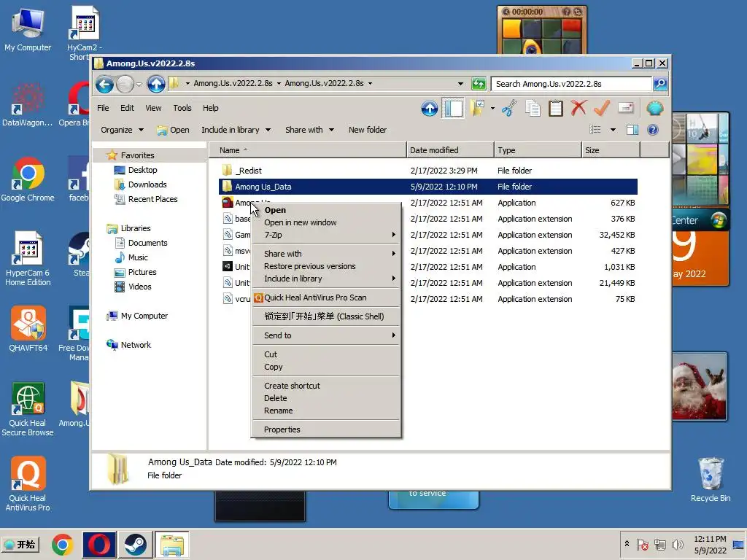
Task: Sort by the Date modified column header
Action: [450, 150]
